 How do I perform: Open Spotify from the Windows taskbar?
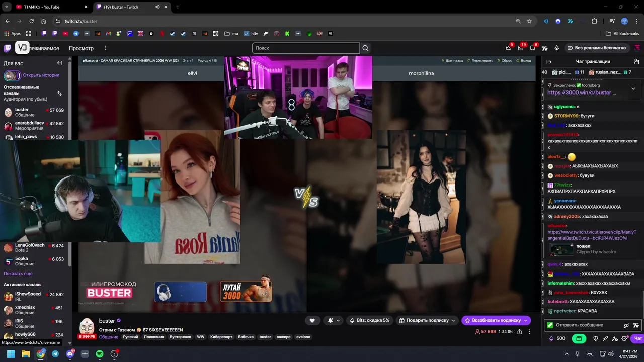coord(100,354)
